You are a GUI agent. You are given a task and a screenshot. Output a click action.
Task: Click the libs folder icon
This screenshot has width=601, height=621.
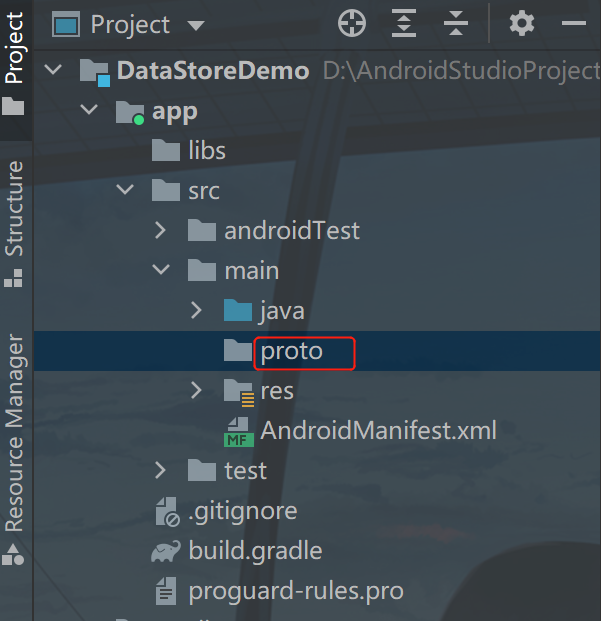pyautogui.click(x=166, y=150)
